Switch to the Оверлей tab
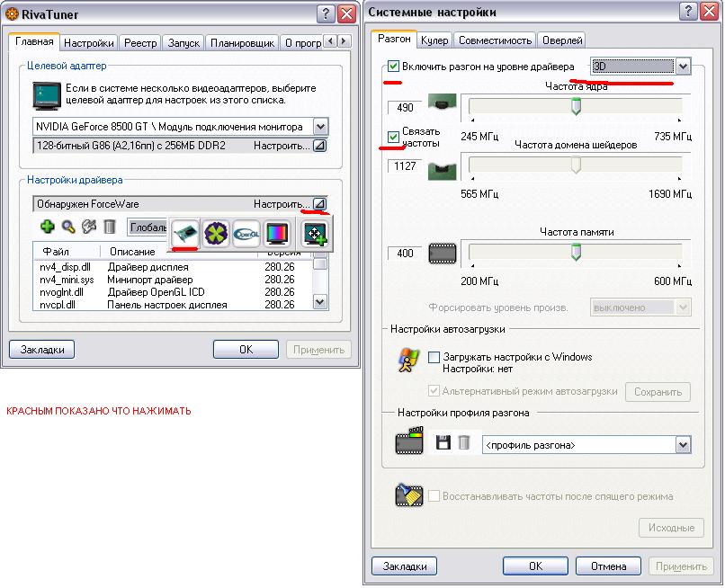 click(562, 40)
